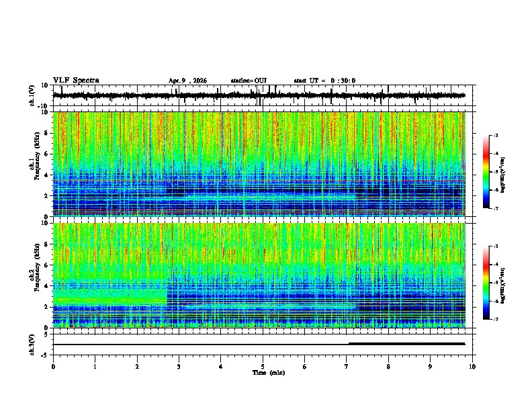
Task: Click time axis tick label "0"
Action: 53,367
